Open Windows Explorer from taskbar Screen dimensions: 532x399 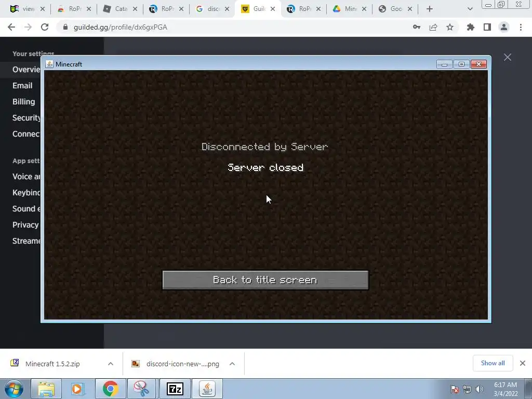46,389
